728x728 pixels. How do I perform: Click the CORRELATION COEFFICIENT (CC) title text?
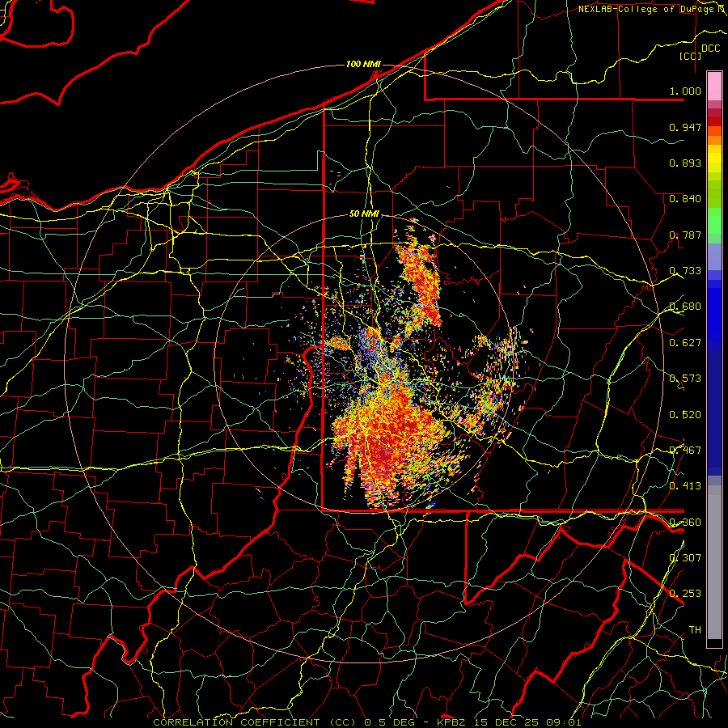(255, 722)
